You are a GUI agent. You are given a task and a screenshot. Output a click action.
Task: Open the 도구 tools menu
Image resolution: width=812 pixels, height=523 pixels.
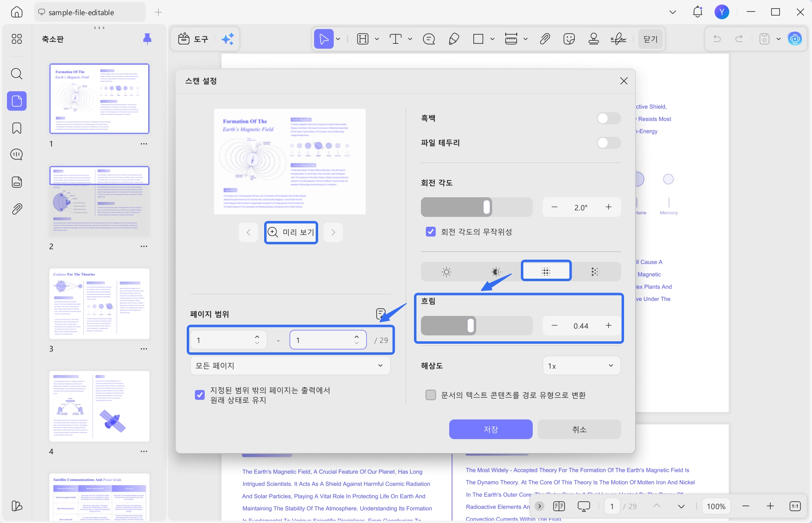coord(193,39)
